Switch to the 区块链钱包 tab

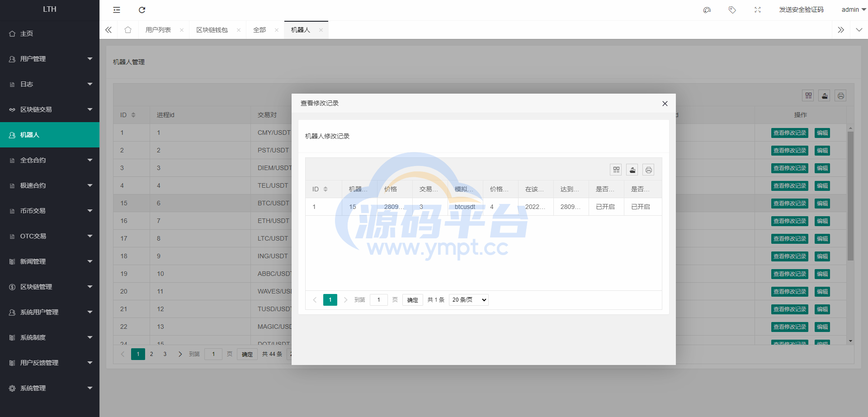[x=212, y=30]
